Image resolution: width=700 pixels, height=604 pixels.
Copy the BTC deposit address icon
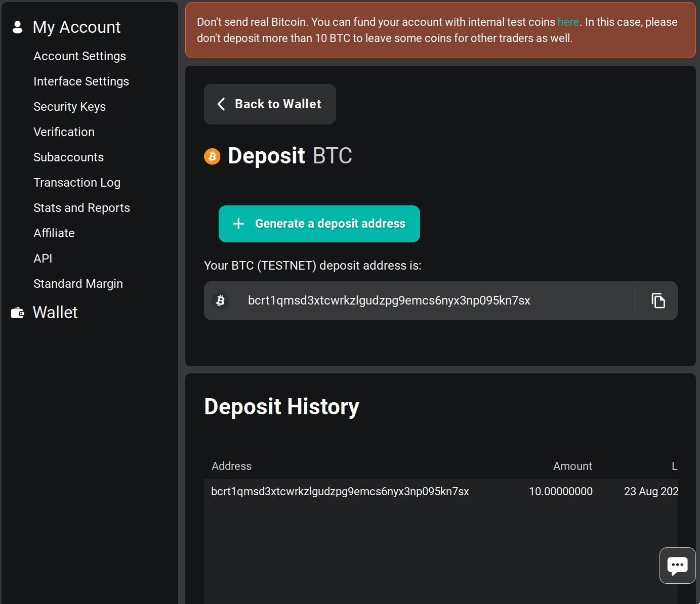click(x=658, y=300)
